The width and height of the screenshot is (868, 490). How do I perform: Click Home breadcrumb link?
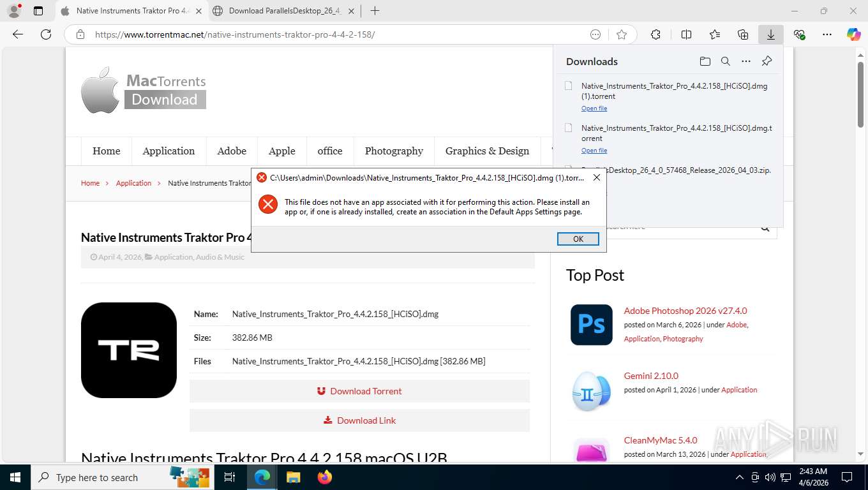click(x=90, y=183)
